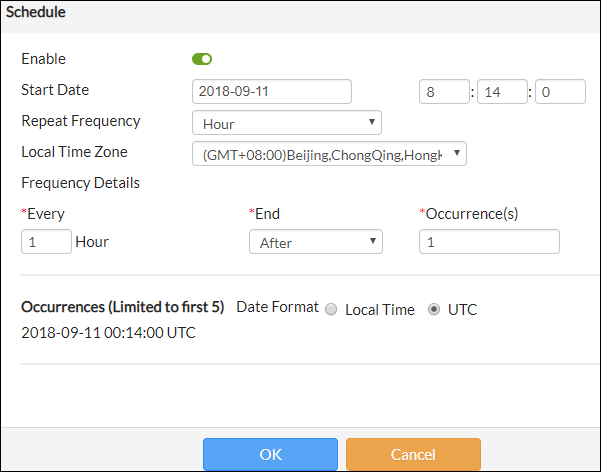Click the Start Date field
The width and height of the screenshot is (601, 472).
click(x=271, y=92)
